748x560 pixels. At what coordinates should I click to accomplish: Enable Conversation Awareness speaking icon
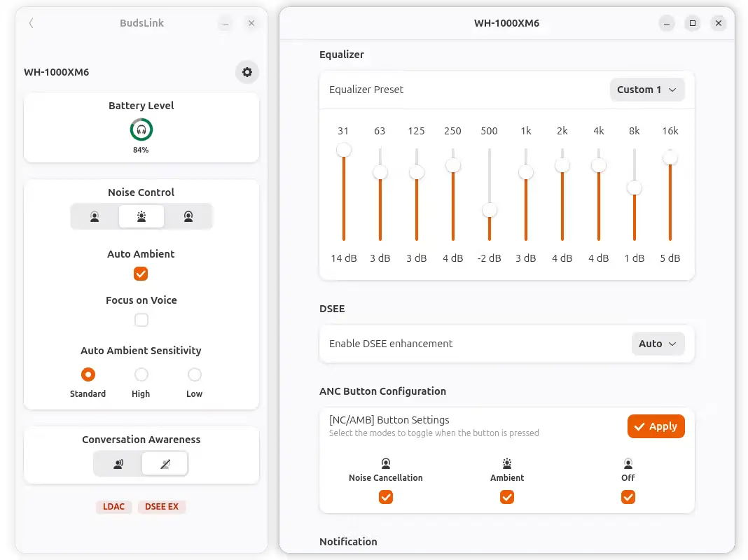coord(118,463)
